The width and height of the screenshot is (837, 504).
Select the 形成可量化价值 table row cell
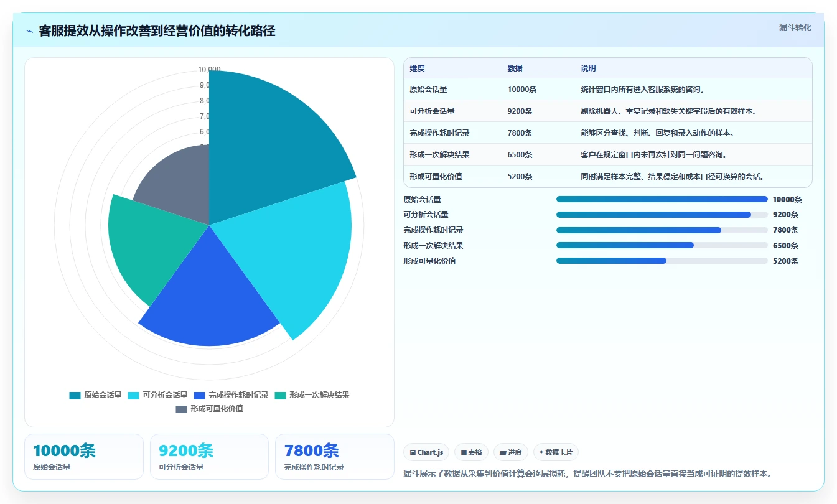pos(436,177)
